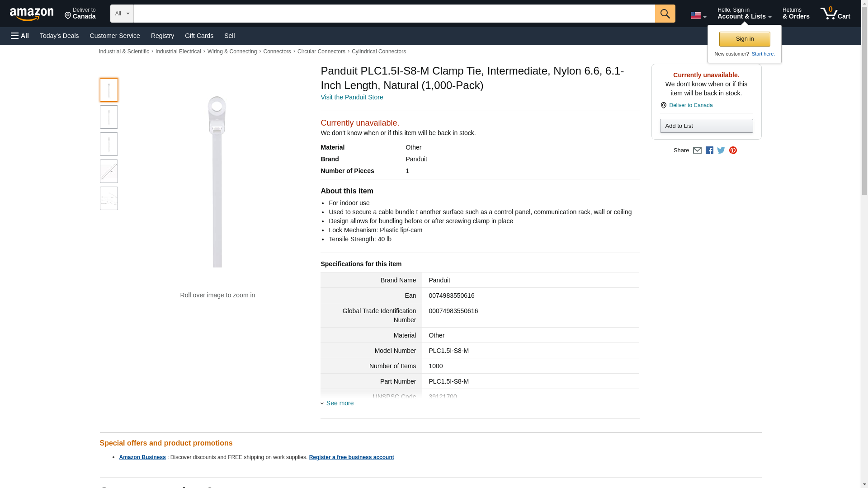Expand See more specifications
The width and height of the screenshot is (868, 488).
coord(340,403)
